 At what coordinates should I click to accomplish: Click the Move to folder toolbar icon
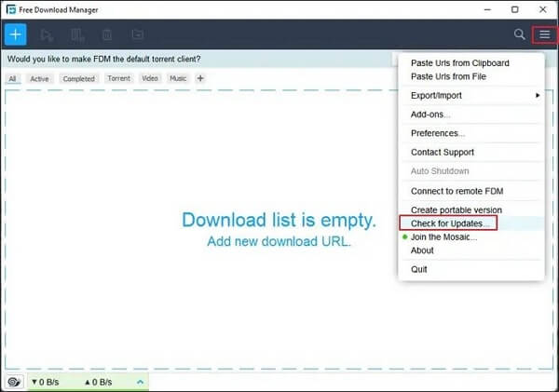[138, 34]
